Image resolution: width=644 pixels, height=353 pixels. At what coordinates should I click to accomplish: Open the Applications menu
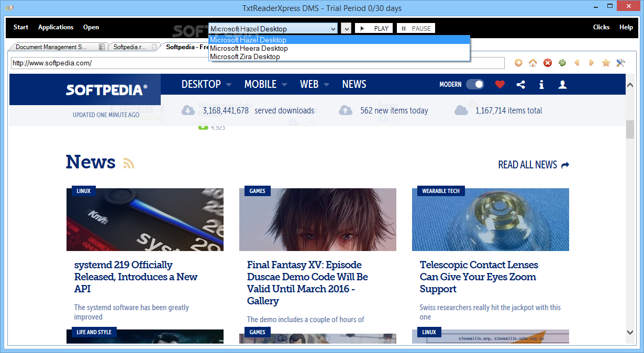[x=55, y=27]
